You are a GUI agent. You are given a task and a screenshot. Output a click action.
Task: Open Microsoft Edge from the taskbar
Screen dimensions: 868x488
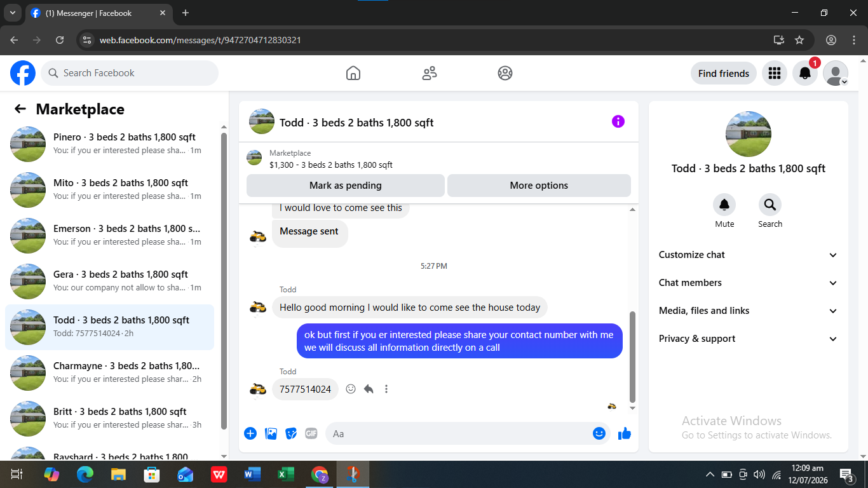coord(85,474)
